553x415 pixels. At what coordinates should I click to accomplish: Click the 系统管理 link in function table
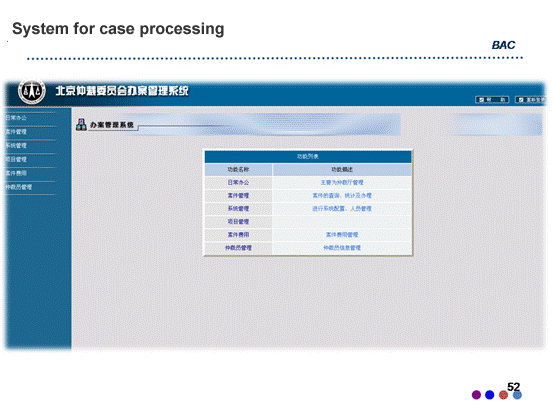click(238, 209)
